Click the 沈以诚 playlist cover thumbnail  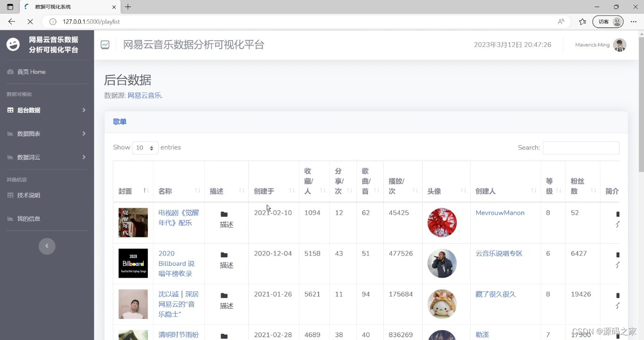[x=133, y=304]
